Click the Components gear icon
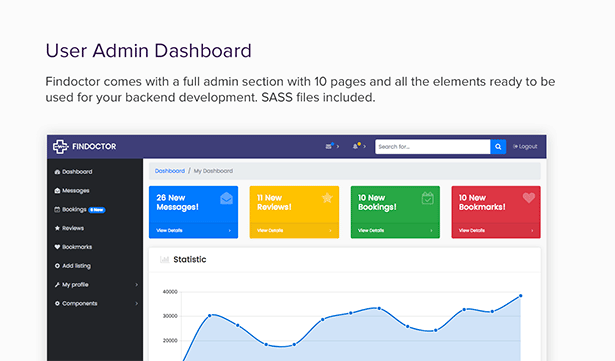The image size is (615, 361). tap(57, 303)
